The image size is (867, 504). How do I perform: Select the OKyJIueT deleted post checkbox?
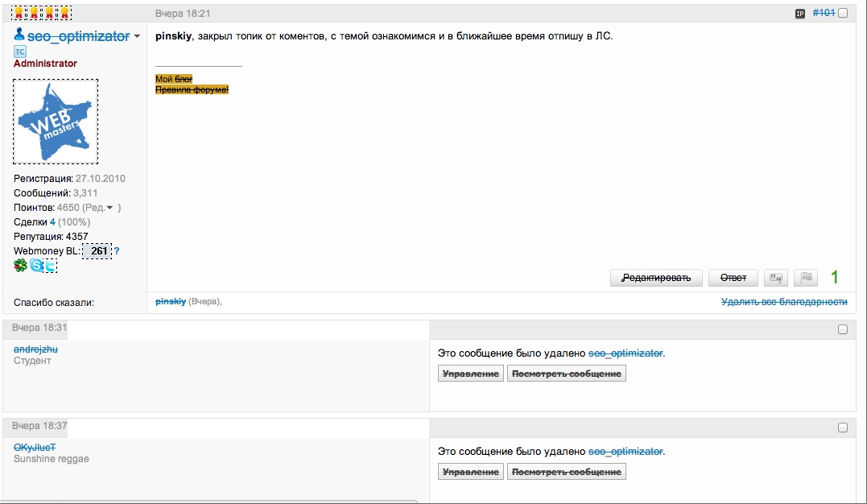pyautogui.click(x=843, y=428)
